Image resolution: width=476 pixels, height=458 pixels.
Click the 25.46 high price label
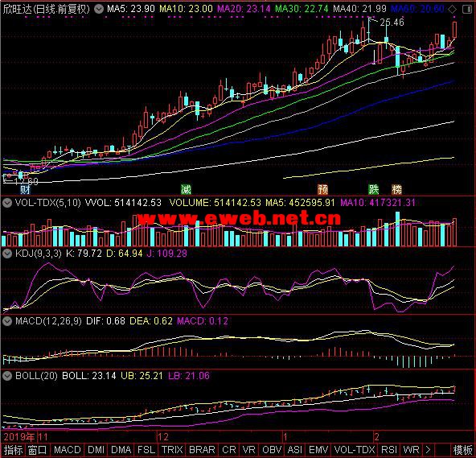[x=392, y=23]
